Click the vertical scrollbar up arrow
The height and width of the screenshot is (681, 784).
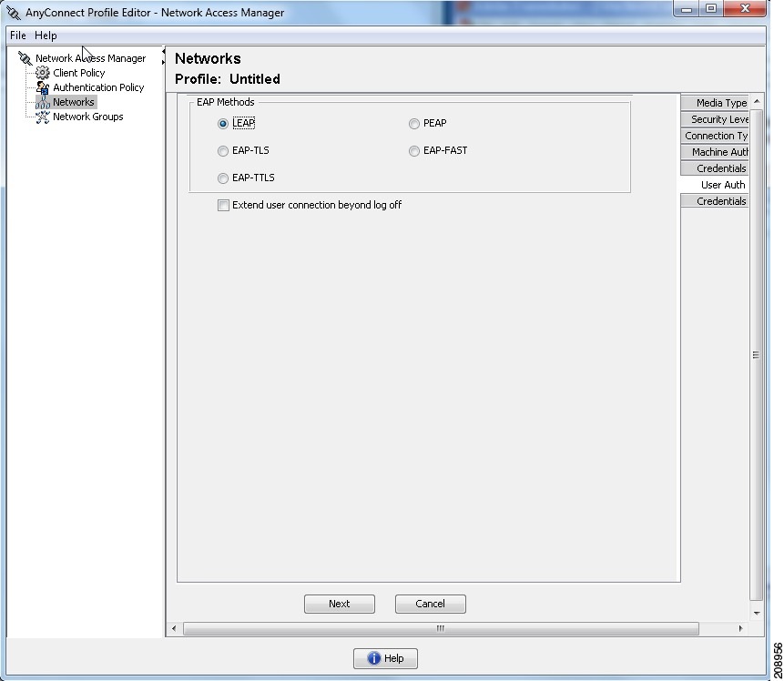pos(757,101)
